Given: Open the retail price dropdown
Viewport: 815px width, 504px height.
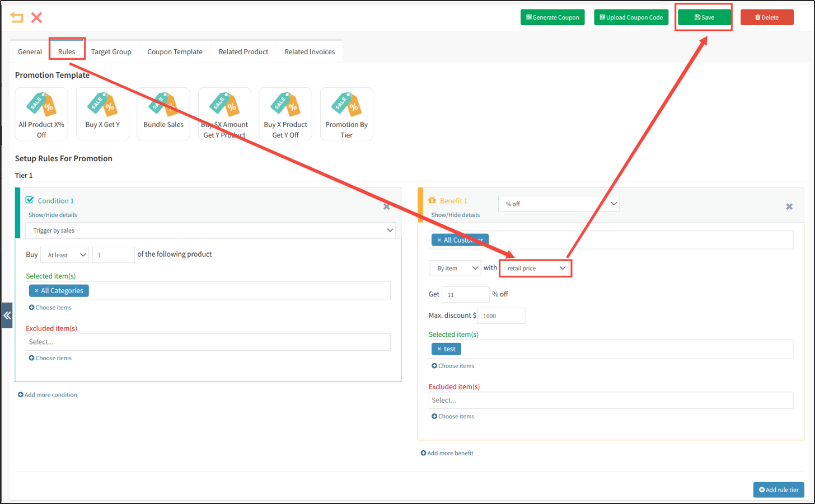Looking at the screenshot, I should pyautogui.click(x=536, y=269).
